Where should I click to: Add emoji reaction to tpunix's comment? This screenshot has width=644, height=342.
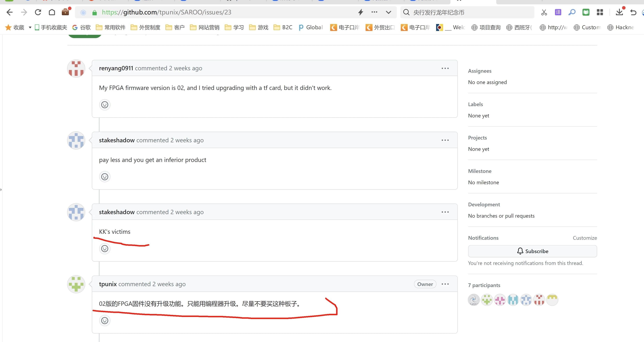coord(105,320)
